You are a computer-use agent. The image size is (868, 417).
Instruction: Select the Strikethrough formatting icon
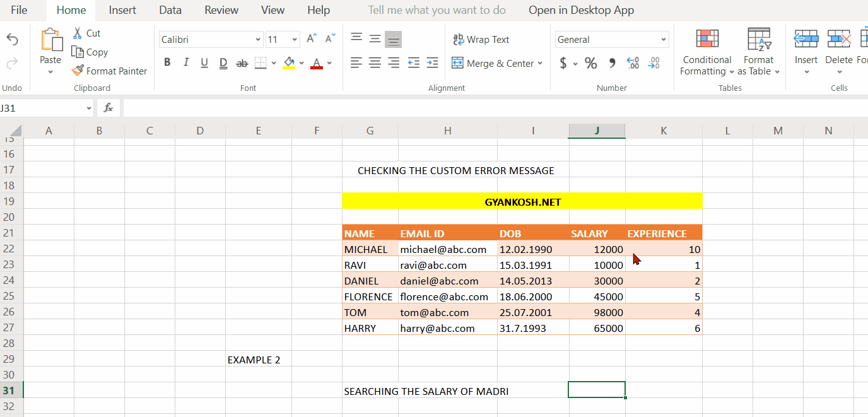242,62
